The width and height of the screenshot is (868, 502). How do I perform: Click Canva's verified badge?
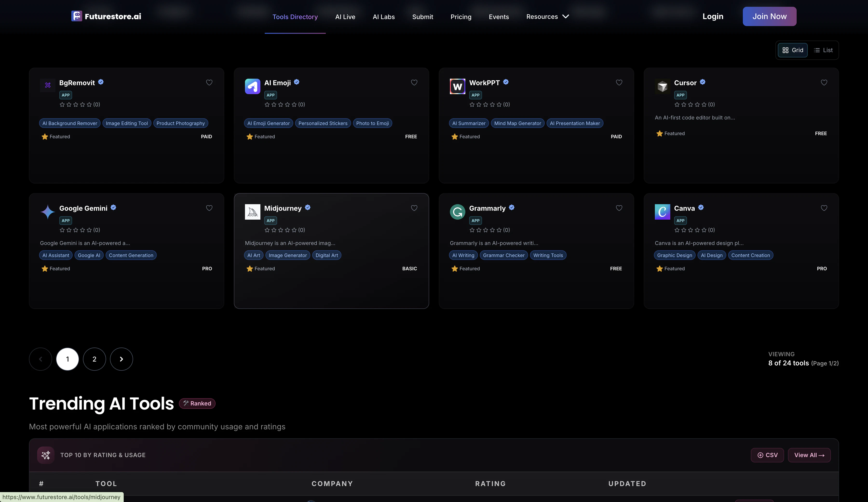701,208
